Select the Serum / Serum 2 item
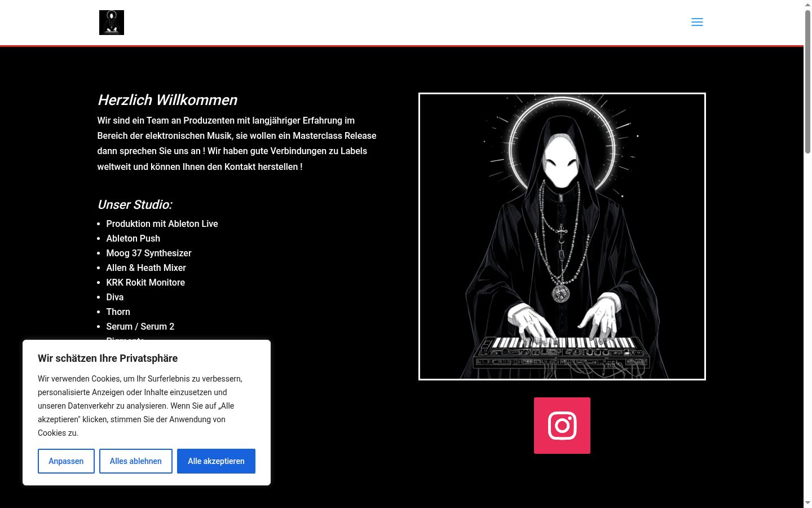The height and width of the screenshot is (508, 812). pos(140,326)
